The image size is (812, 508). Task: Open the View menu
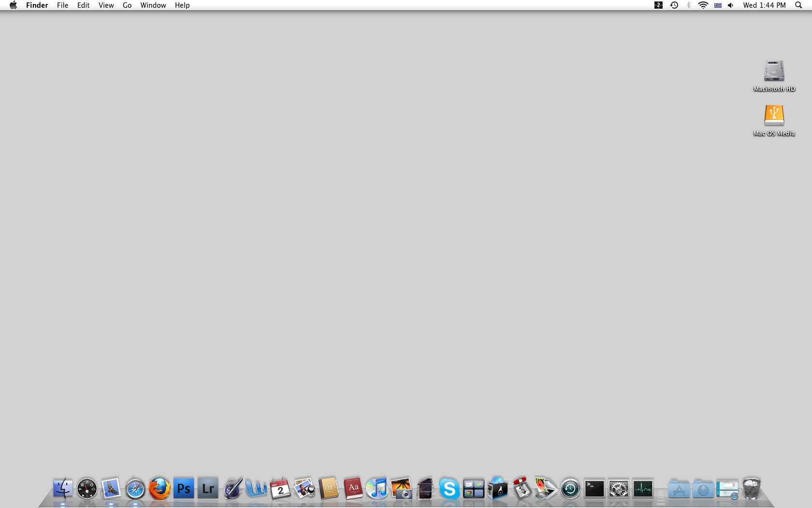click(x=106, y=5)
